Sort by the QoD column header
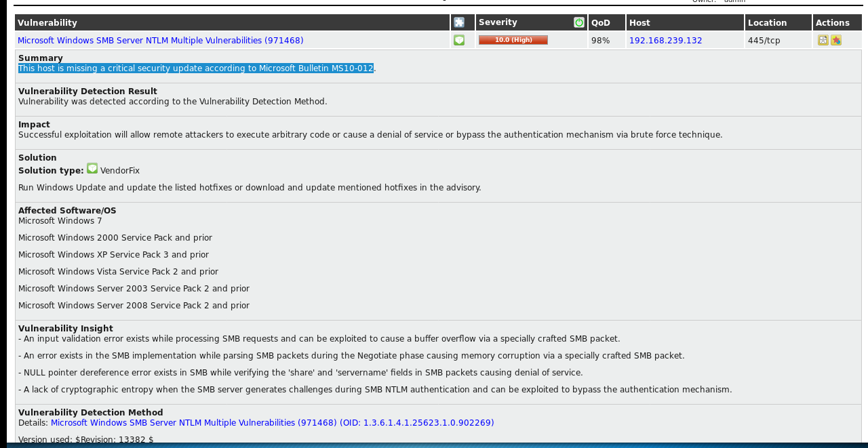The image size is (868, 448). pos(601,23)
